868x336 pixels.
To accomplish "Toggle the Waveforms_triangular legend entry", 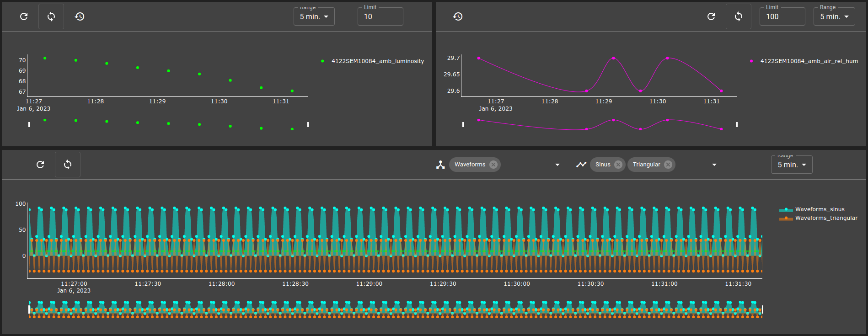I will point(819,218).
